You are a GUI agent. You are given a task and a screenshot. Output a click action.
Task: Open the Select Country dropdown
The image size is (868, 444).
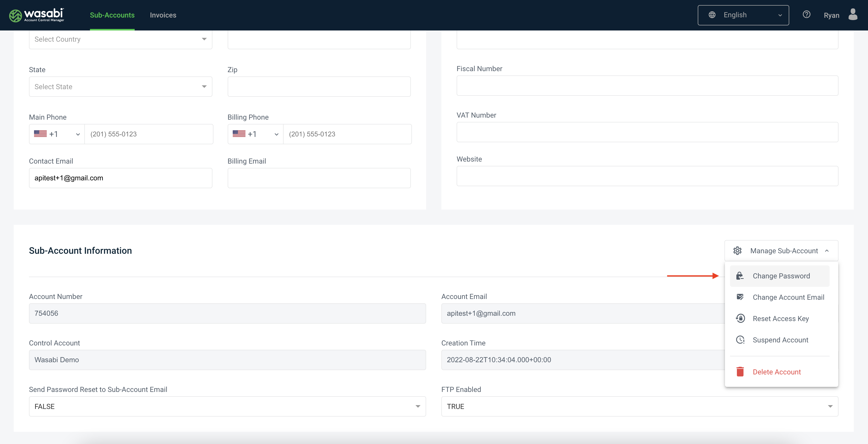[120, 39]
